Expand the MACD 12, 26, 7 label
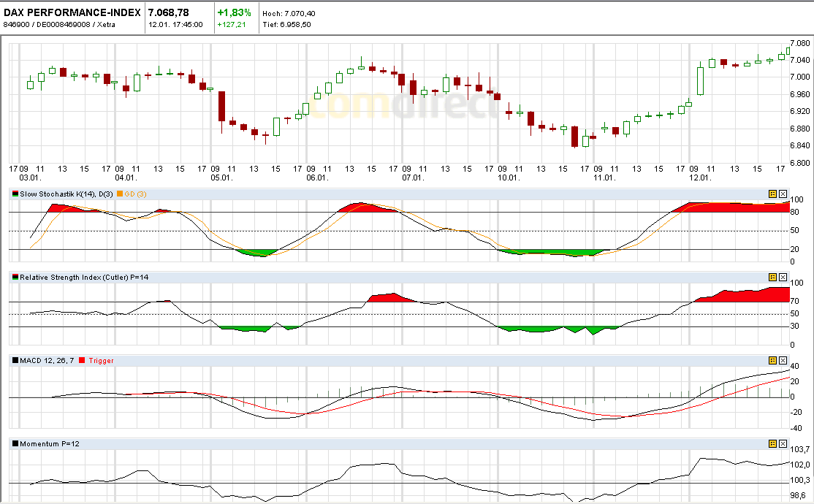 click(46, 359)
